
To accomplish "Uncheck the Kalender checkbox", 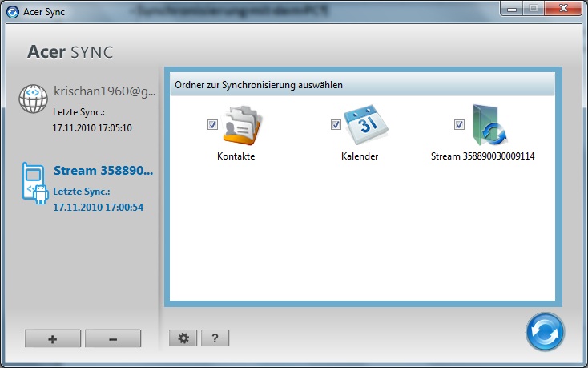I will pos(336,124).
